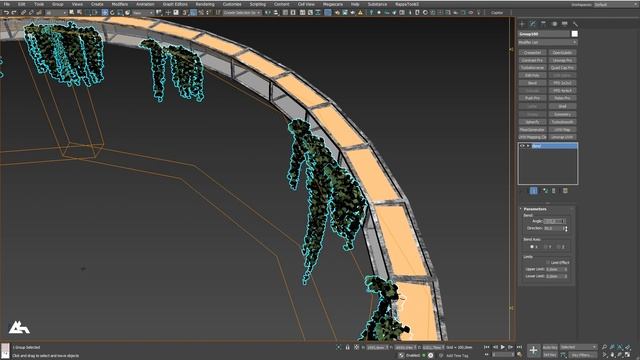Activate the Select and Scale tool
The height and width of the screenshot is (360, 640).
(x=120, y=13)
